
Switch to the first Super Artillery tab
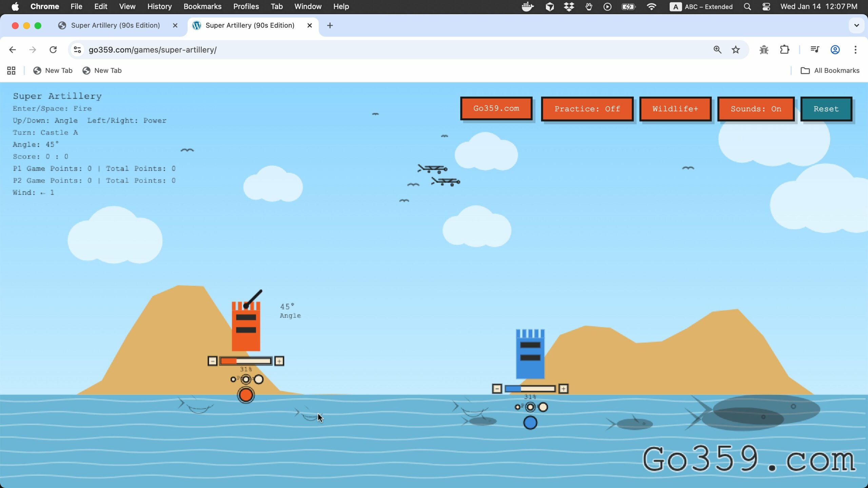[x=115, y=25]
